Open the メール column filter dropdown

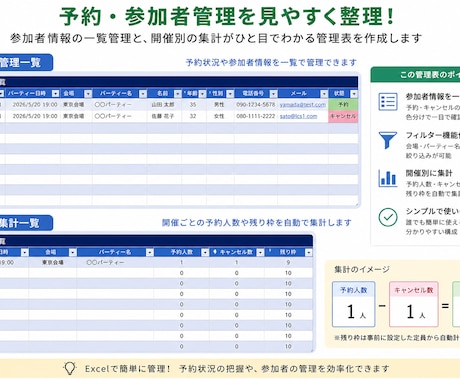pyautogui.click(x=324, y=94)
